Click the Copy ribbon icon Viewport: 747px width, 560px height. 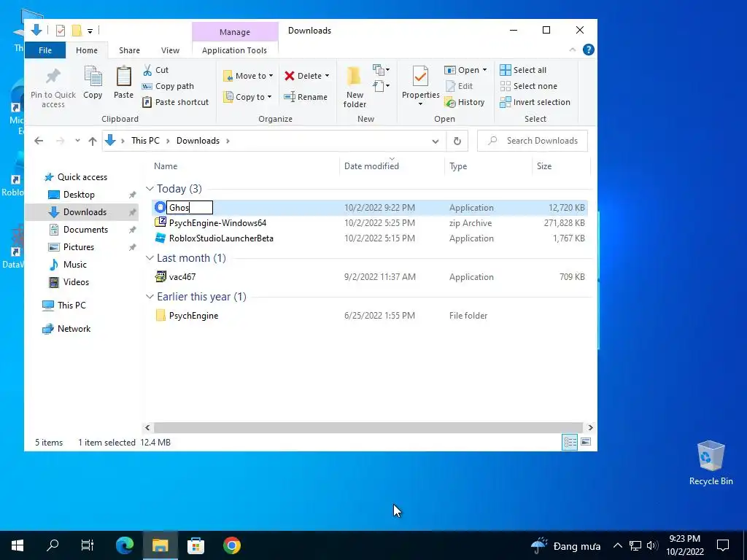pos(93,77)
